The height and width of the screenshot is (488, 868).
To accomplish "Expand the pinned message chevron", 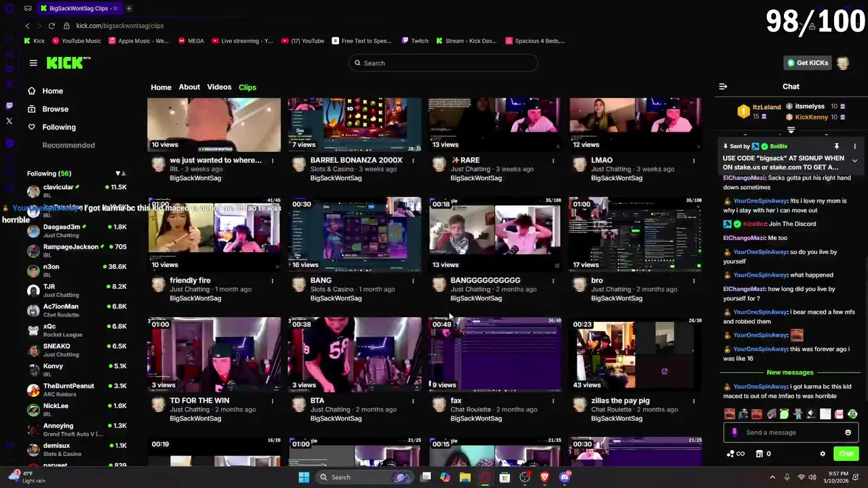I will [854, 161].
